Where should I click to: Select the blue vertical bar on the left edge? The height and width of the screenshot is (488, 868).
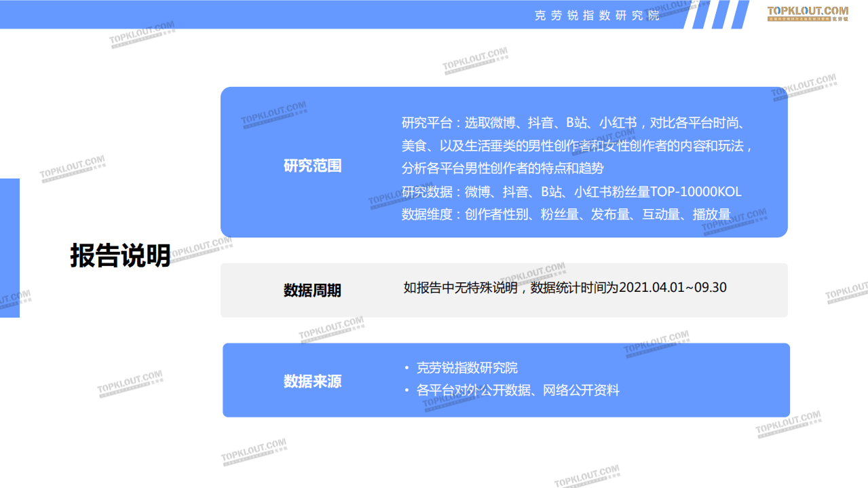(10, 249)
